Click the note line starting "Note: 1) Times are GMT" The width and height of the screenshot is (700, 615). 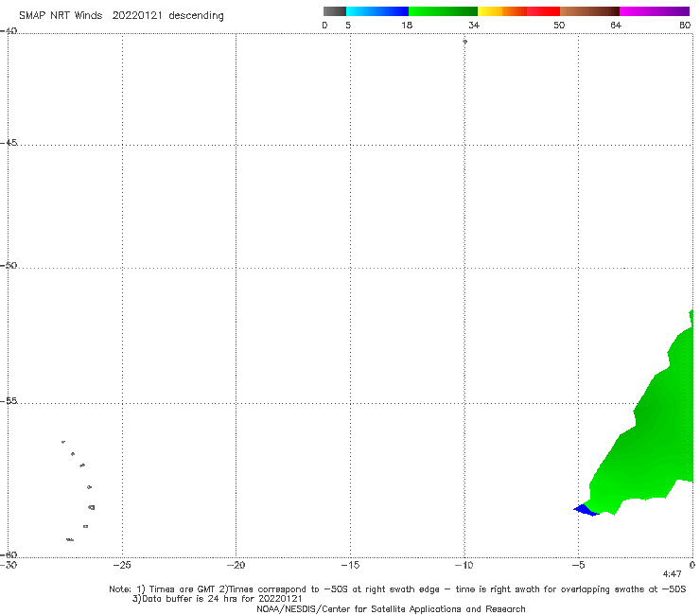point(397,589)
